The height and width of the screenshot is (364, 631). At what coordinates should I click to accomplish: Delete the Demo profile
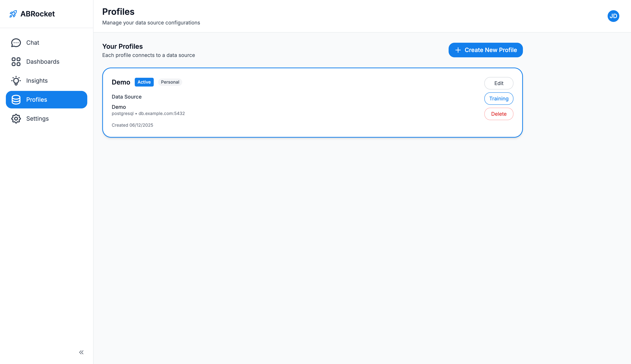(x=499, y=114)
